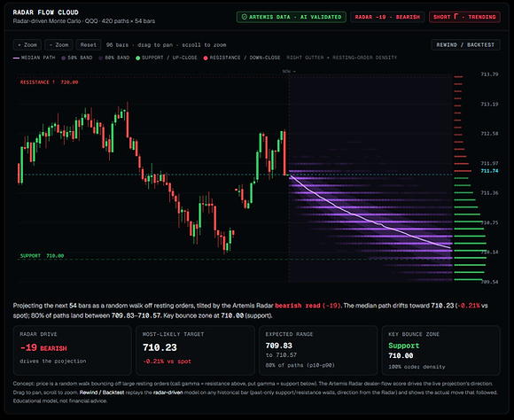Click the green Support / Up-Close legend dot

(138, 58)
